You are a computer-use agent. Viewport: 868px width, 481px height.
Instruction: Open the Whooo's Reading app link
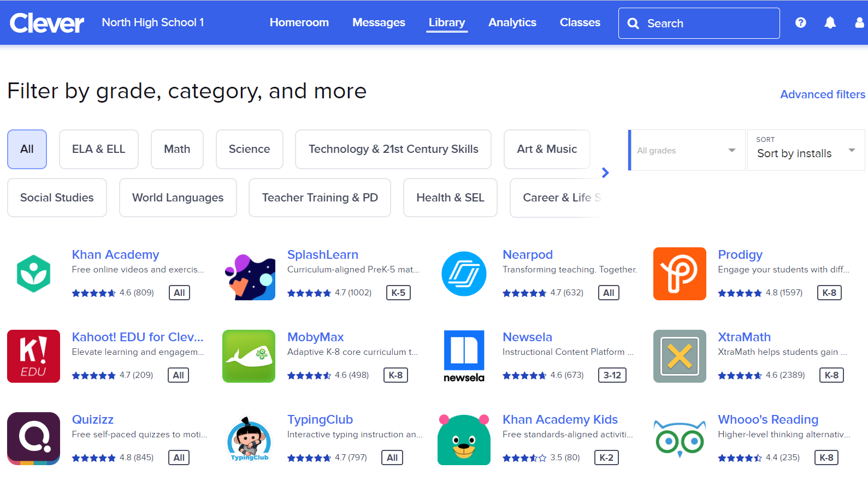click(767, 419)
